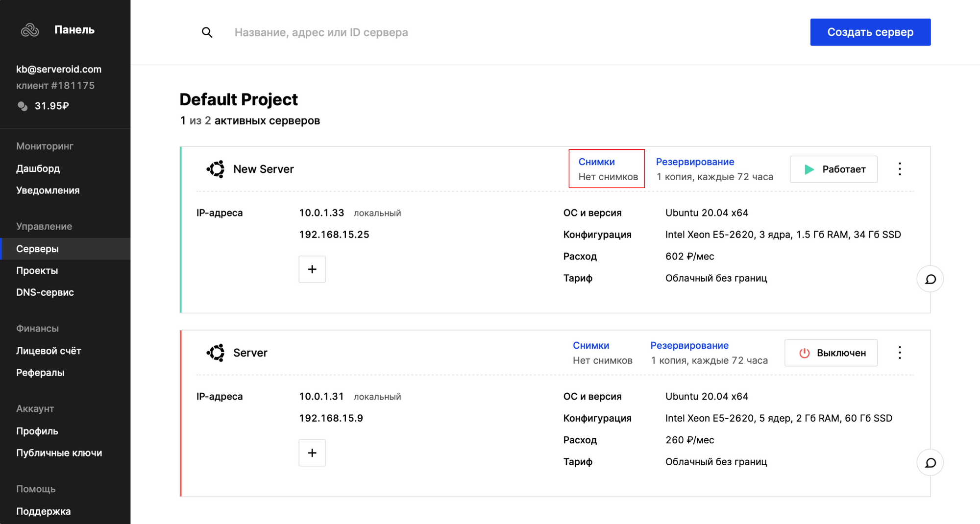The height and width of the screenshot is (524, 980).
Task: Toggle New Server power via Работает button
Action: click(833, 169)
